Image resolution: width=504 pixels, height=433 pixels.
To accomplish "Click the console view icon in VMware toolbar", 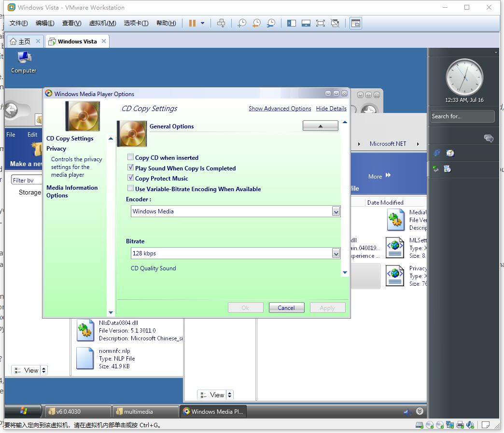I will 356,23.
